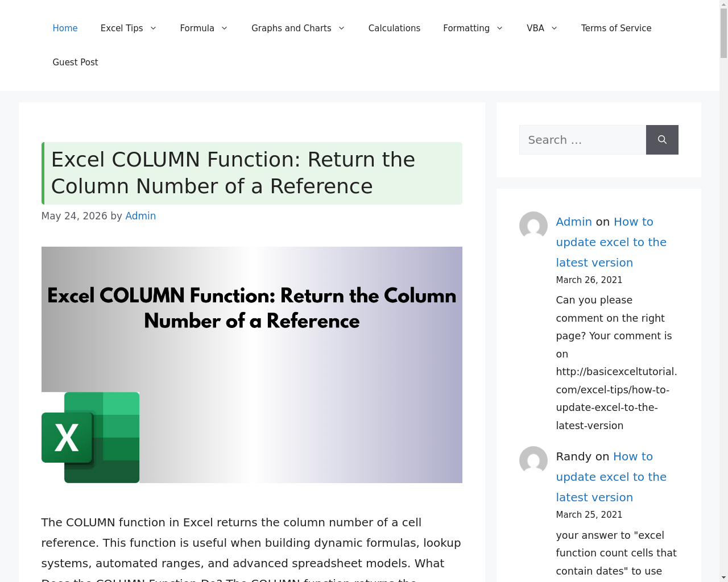
Task: Expand the Excel Tips submenu arrow
Action: point(153,28)
